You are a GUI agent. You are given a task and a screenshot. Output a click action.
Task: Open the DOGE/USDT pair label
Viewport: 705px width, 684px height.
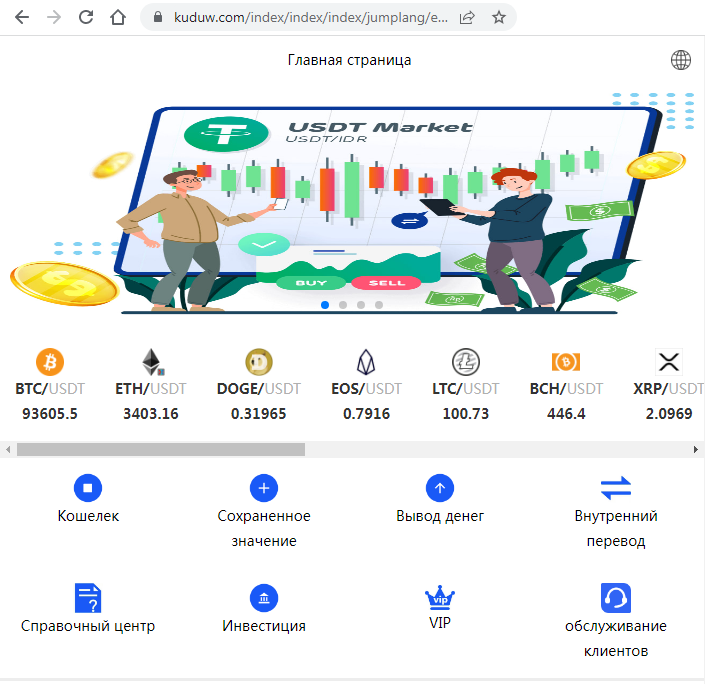click(x=259, y=389)
